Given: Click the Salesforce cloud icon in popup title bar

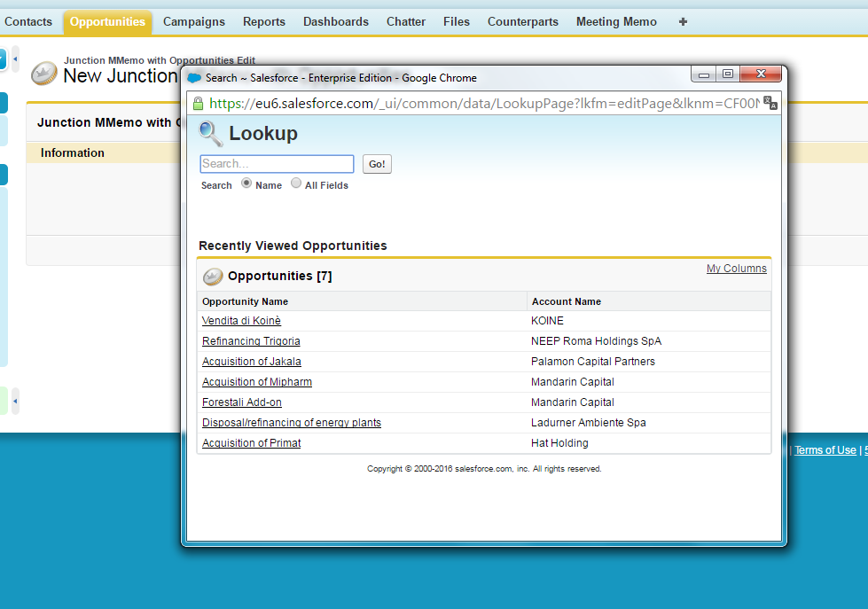Looking at the screenshot, I should pos(194,78).
